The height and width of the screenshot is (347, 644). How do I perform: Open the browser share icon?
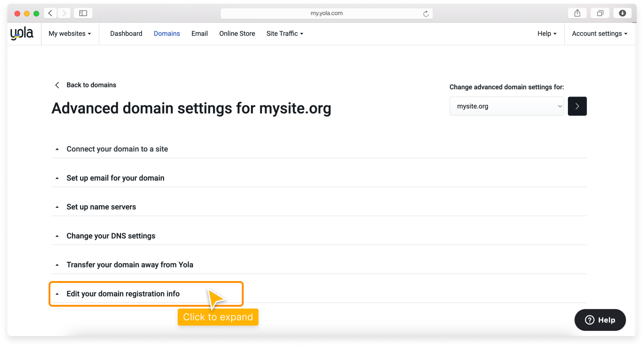point(577,13)
